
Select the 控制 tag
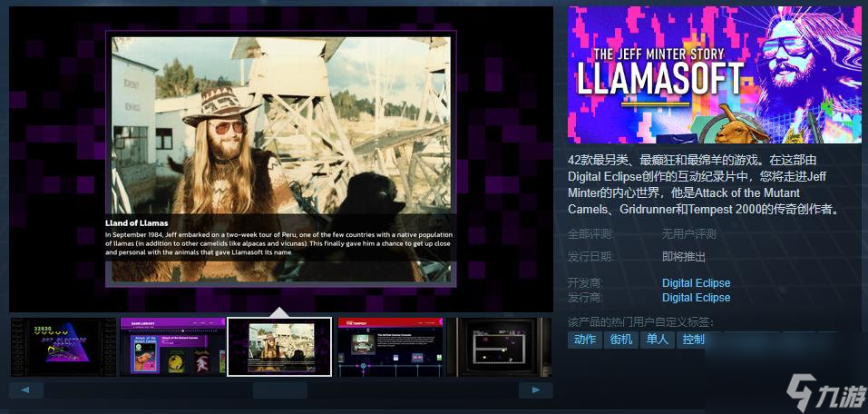tap(693, 340)
